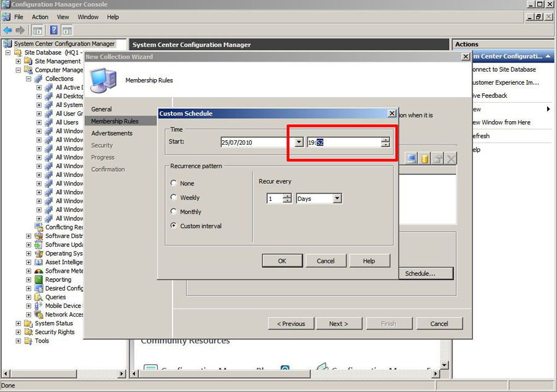Open the Window menu
The image size is (557, 392).
(88, 17)
